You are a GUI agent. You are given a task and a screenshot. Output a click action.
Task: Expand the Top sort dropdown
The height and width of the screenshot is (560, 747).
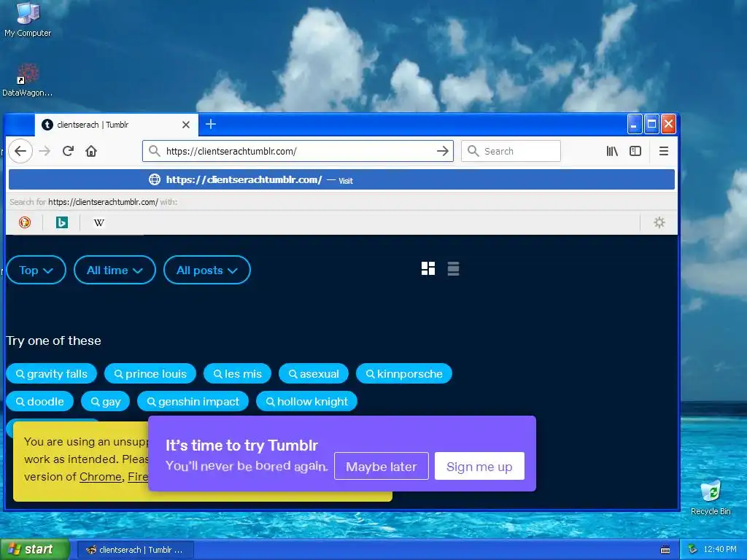tap(36, 270)
